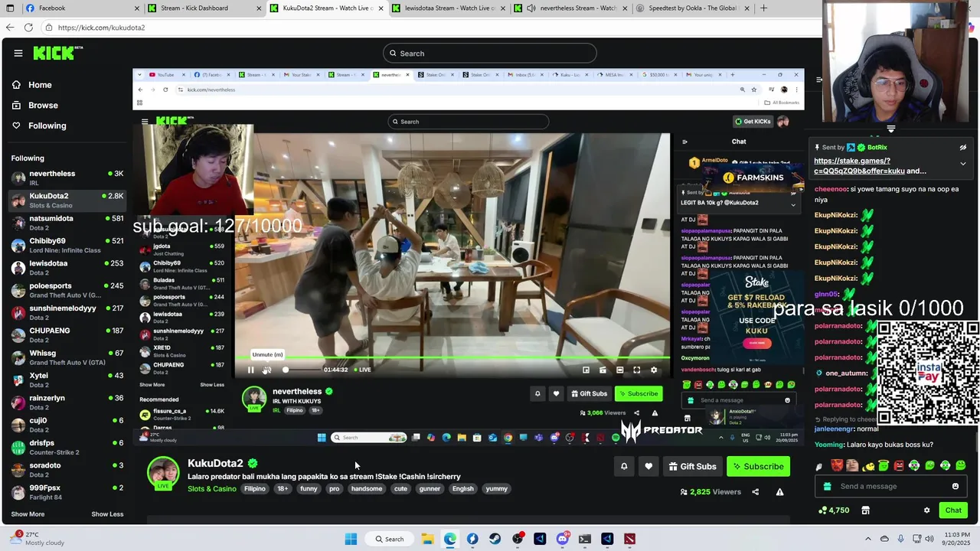Open Following in sidebar
The image size is (980, 551).
(x=47, y=126)
